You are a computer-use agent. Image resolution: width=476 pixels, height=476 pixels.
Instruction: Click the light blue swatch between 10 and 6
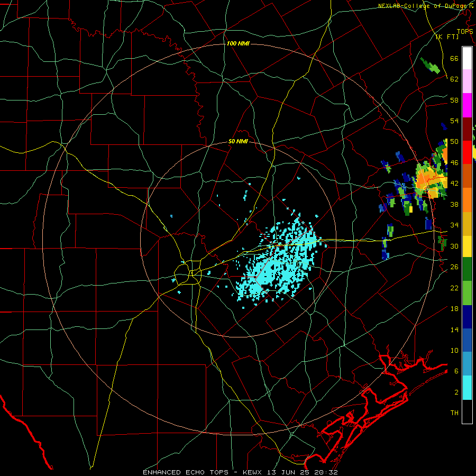click(467, 364)
